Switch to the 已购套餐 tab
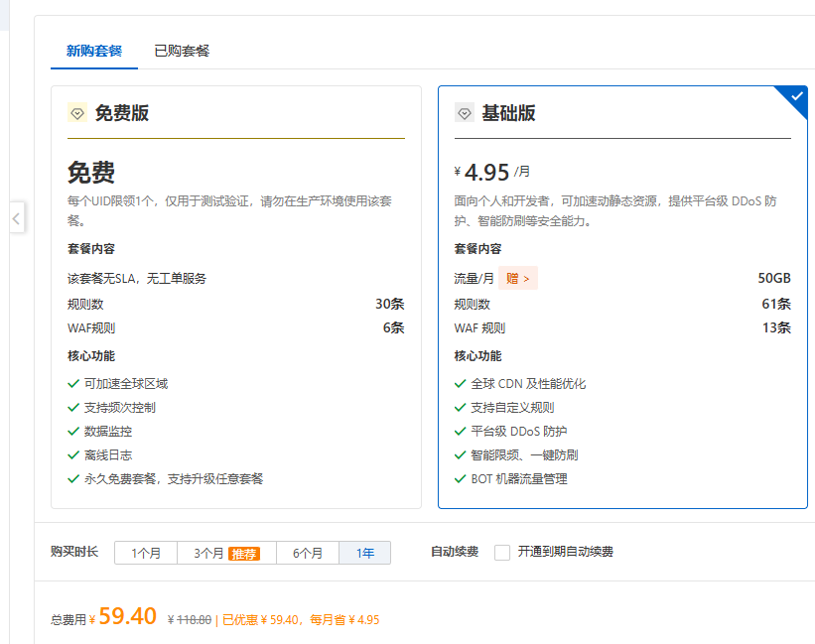Viewport: 815px width, 644px height. pos(182,51)
